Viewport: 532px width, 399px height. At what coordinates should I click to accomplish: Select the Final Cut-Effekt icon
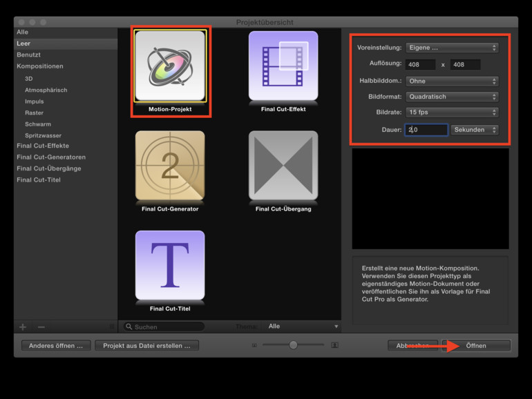pos(283,66)
